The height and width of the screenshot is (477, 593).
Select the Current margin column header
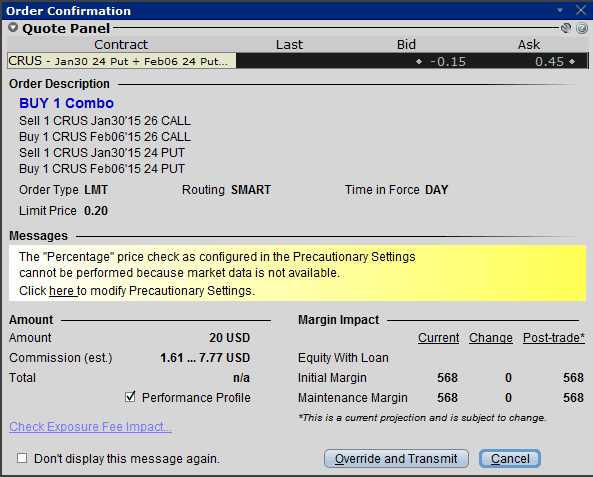(438, 337)
